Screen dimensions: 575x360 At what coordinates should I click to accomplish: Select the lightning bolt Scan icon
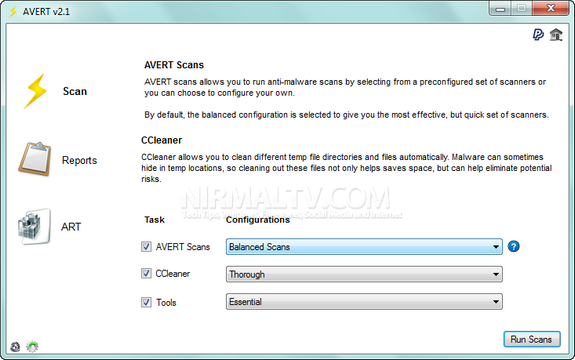coord(36,91)
